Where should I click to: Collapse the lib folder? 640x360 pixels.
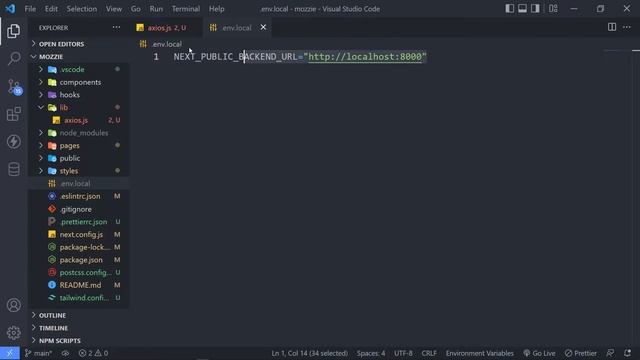point(79,107)
